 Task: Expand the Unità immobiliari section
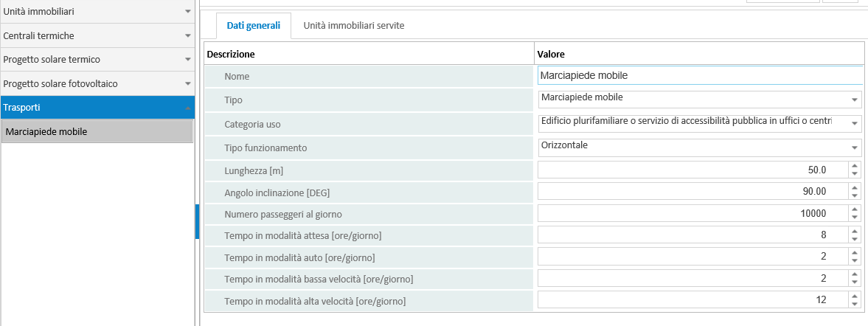[x=97, y=12]
